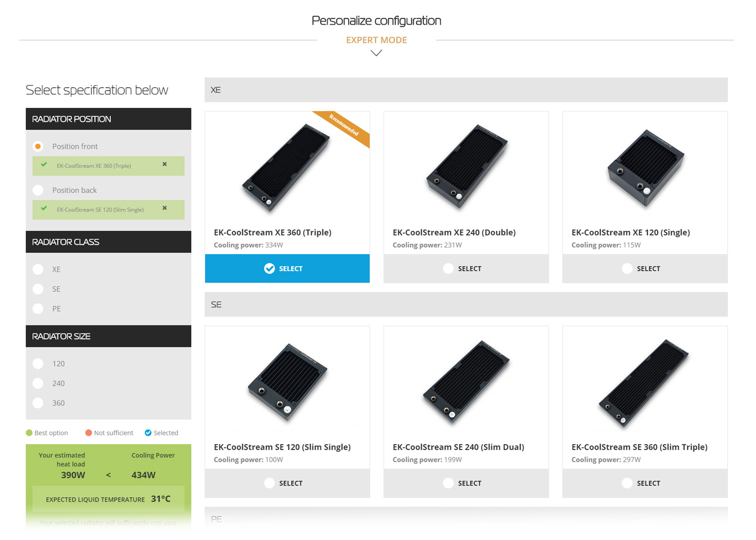Screen dimensions: 756x540
Task: Select the EK-CoolStream XE 120 (Single) radiator
Action: click(645, 269)
